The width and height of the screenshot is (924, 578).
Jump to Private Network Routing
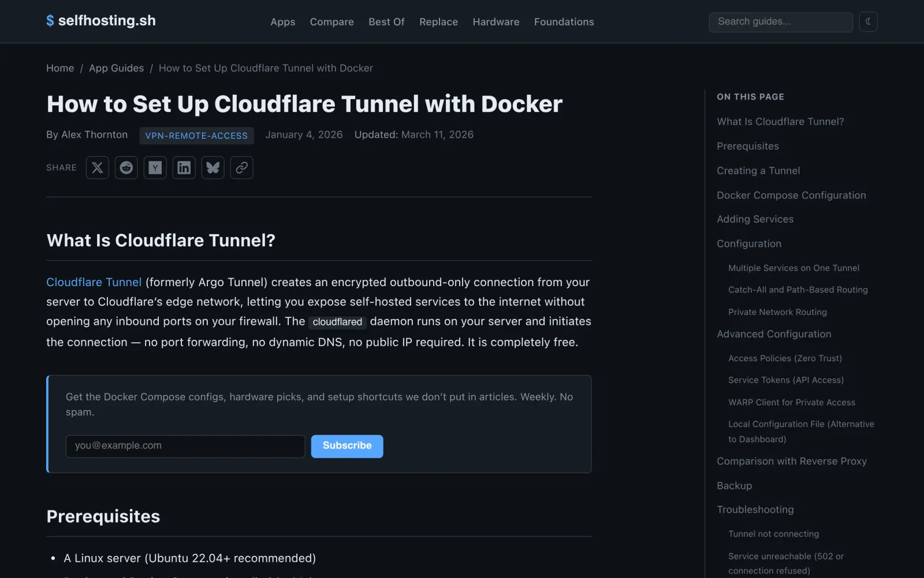click(x=777, y=312)
